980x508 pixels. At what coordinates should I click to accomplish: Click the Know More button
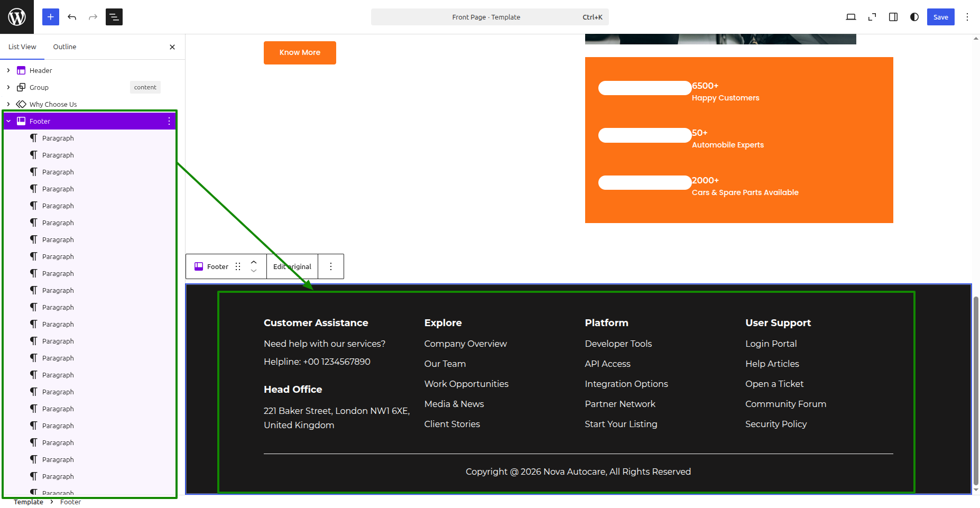click(300, 53)
